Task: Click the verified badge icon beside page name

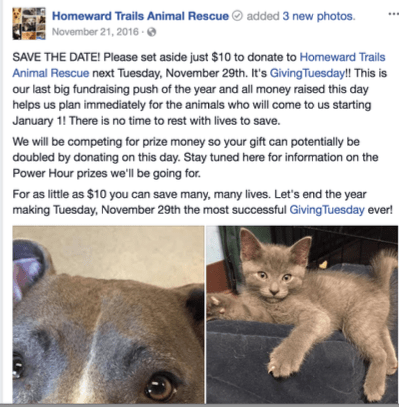Action: pos(237,16)
